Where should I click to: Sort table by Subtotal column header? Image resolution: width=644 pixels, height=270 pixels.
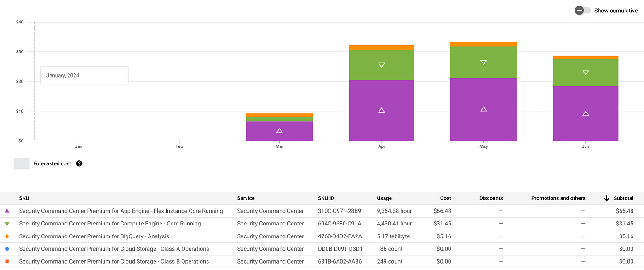coord(623,198)
